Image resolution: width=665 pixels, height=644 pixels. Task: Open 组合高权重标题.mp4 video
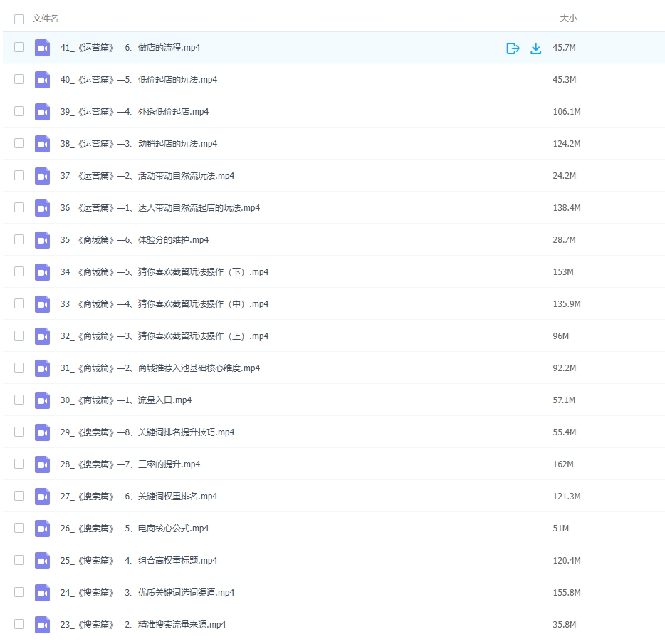coord(139,561)
